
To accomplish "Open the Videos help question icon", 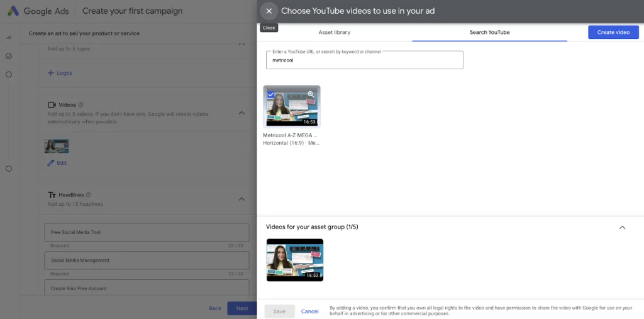I will click(x=80, y=105).
